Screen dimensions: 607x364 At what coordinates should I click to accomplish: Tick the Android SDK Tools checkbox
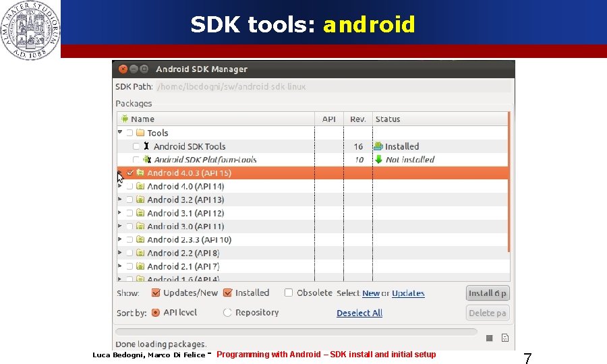pos(136,146)
